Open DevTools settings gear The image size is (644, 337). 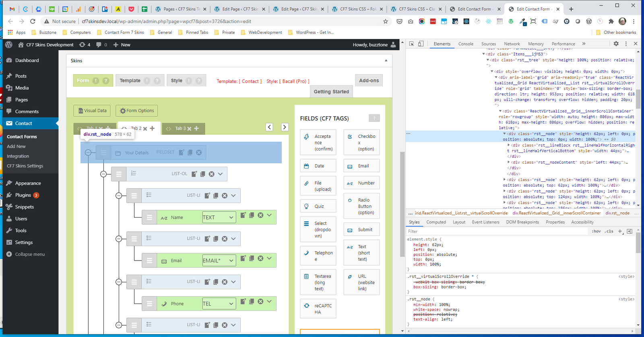(x=616, y=44)
